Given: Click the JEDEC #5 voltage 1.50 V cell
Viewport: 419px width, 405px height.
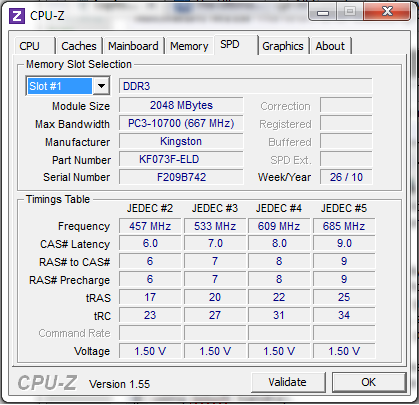Looking at the screenshot, I should 344,351.
